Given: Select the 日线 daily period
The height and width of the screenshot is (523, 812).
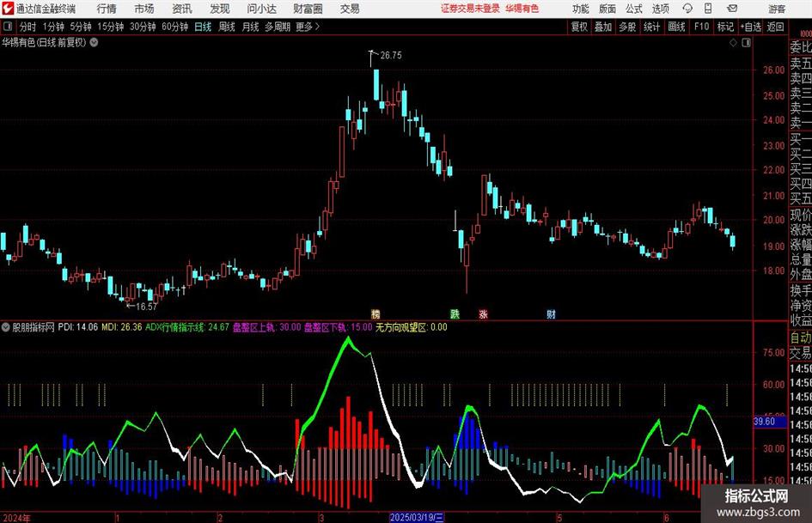Looking at the screenshot, I should tap(203, 27).
